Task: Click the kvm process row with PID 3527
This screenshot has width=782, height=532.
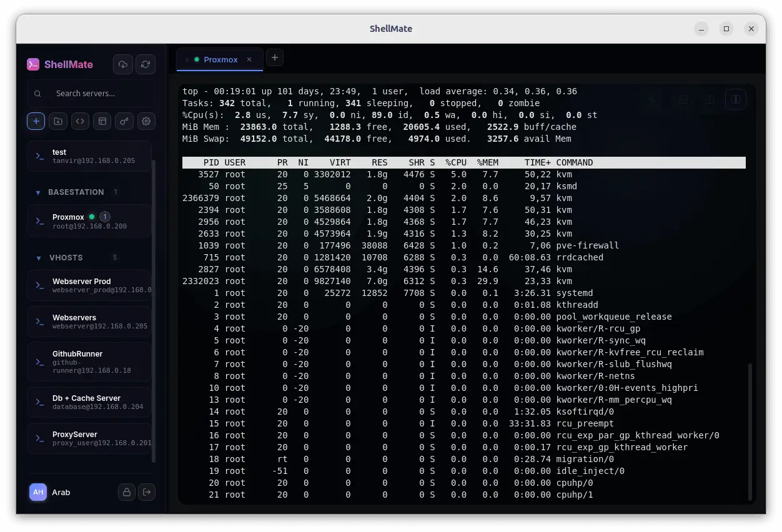Action: 463,174
